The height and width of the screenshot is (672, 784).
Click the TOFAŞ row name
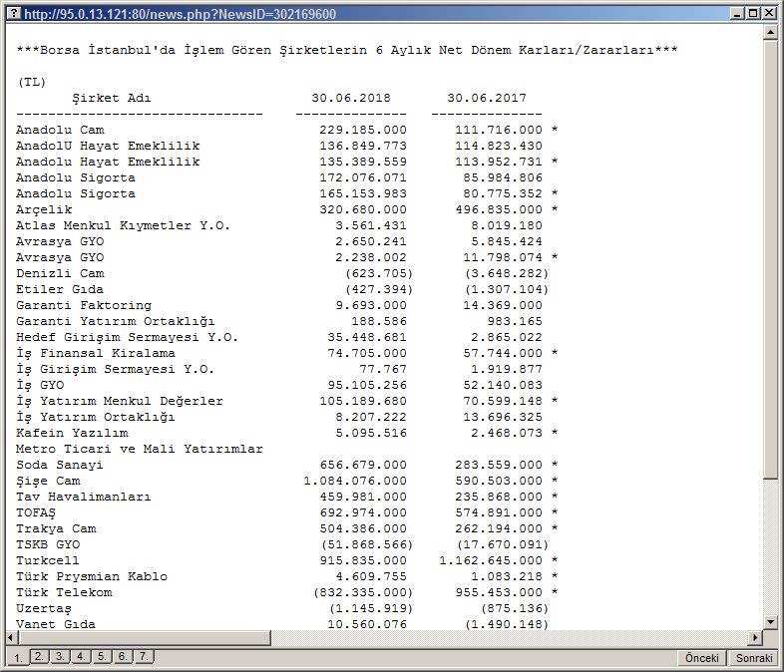(x=36, y=513)
